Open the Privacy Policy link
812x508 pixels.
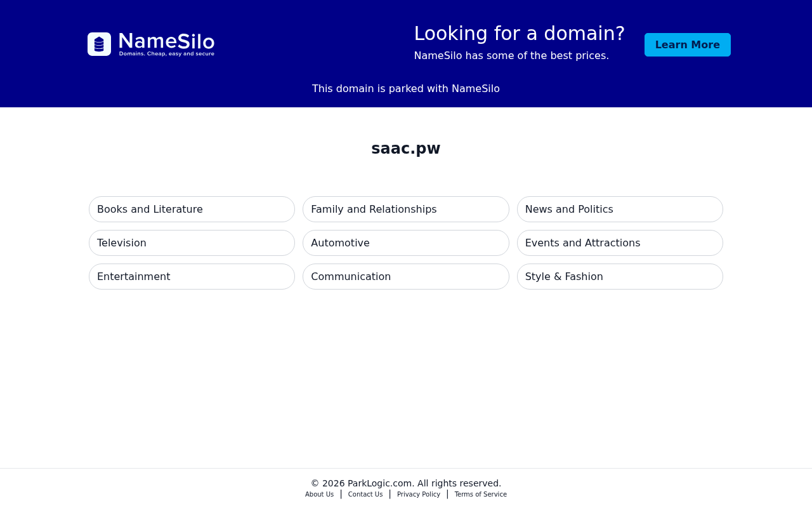[419, 495]
